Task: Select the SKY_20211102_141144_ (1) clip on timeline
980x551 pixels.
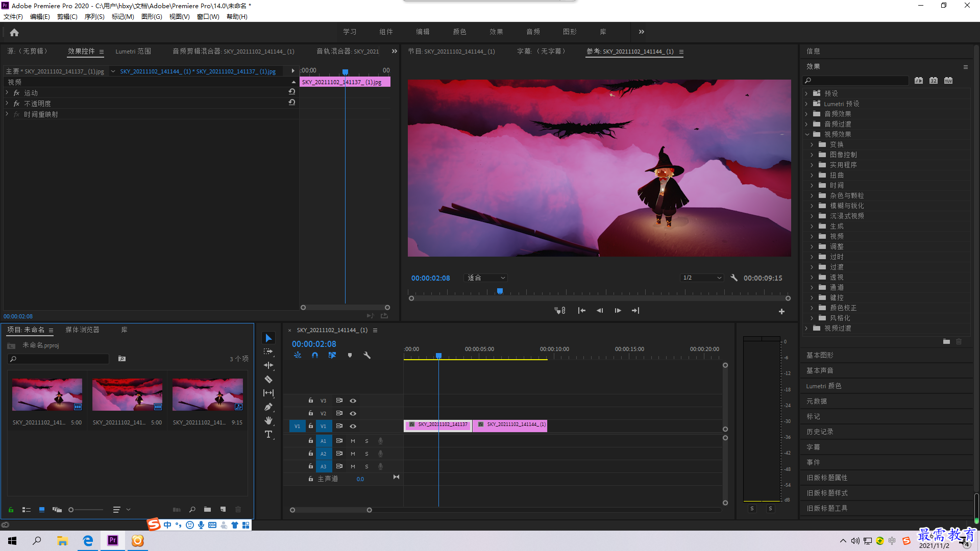Action: 510,425
